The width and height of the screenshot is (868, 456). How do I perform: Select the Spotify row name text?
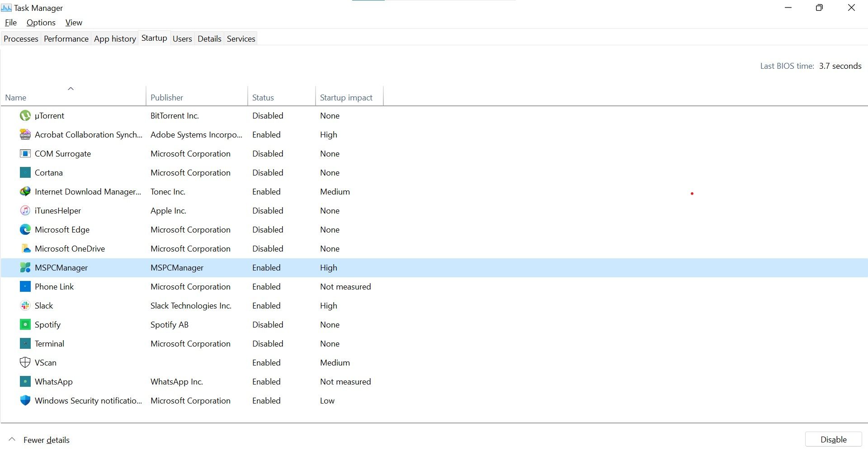(x=47, y=325)
